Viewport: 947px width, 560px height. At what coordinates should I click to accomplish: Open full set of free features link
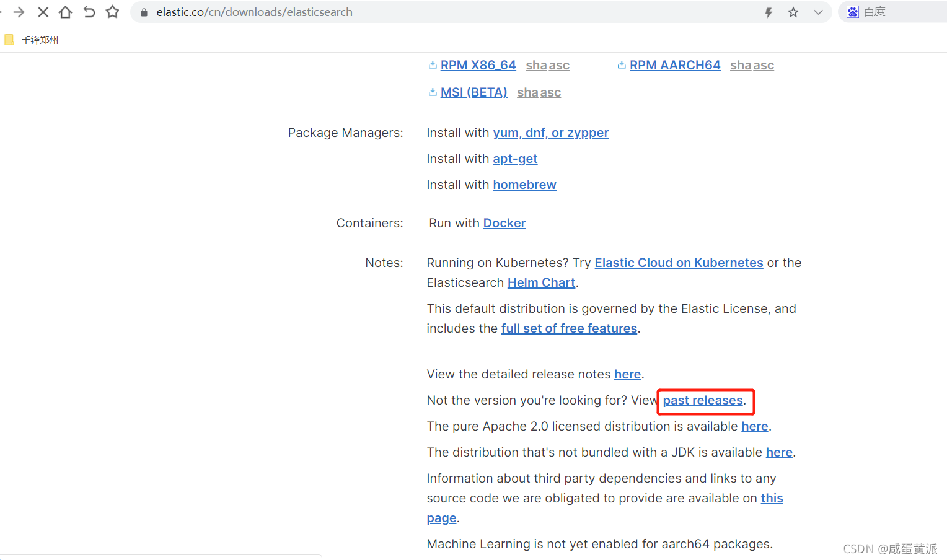(x=569, y=328)
